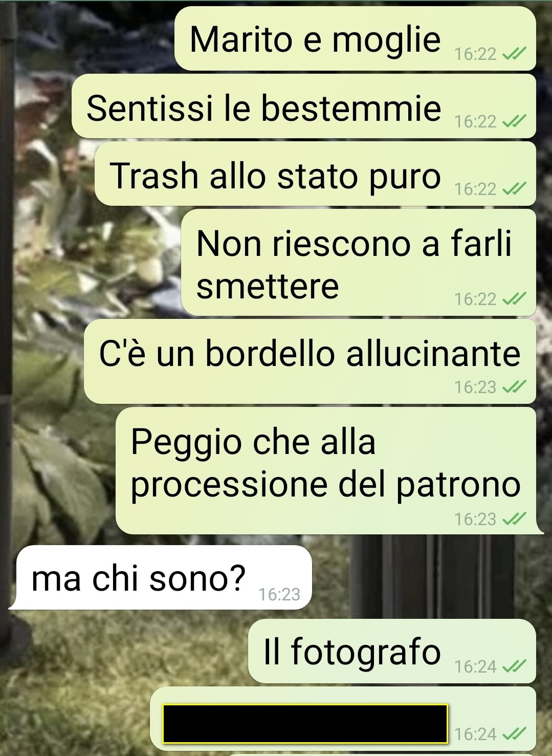Select the 'Marito e moglie' message bubble
The image size is (552, 756).
[x=355, y=38]
